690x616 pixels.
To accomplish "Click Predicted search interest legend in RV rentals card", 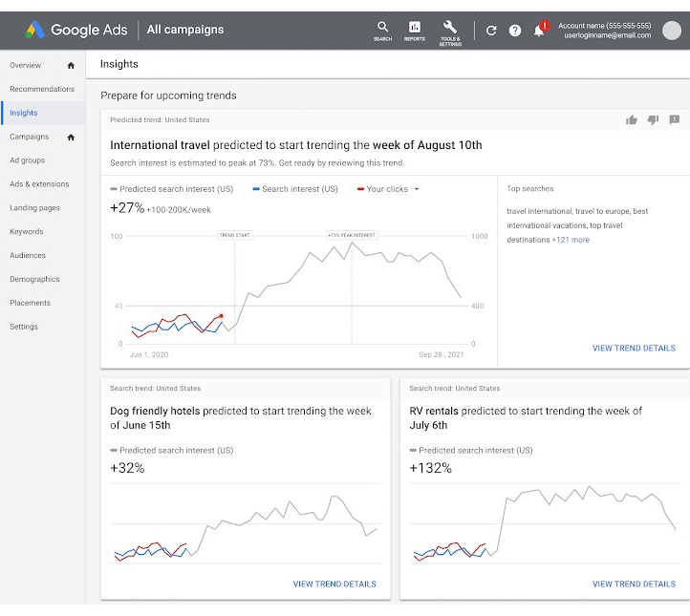I will 471,450.
